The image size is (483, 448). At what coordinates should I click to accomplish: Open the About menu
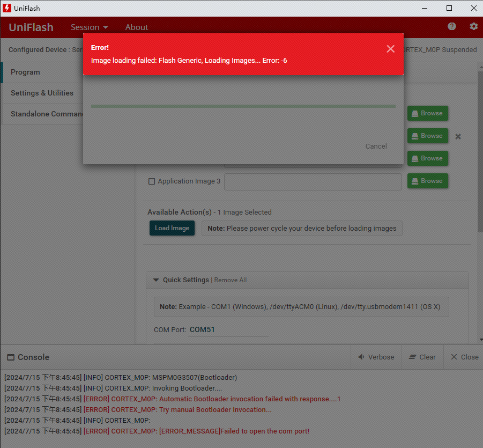pos(137,27)
